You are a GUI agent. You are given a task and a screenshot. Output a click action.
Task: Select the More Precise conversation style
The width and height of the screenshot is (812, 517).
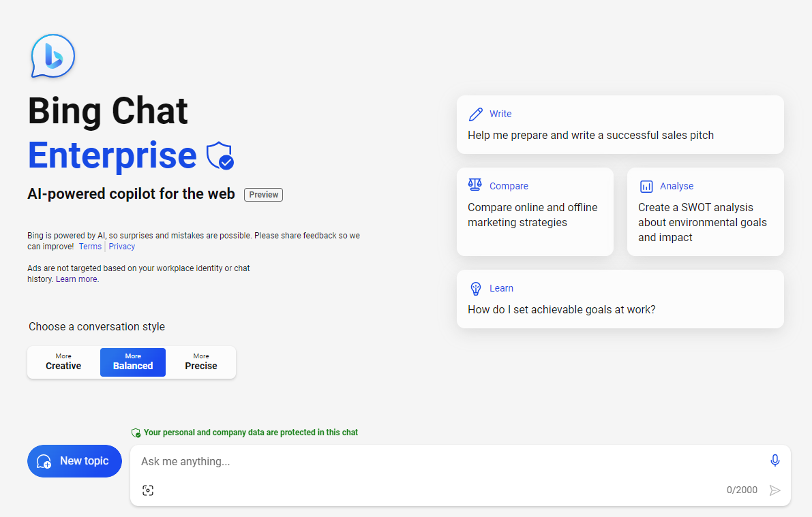tap(200, 361)
